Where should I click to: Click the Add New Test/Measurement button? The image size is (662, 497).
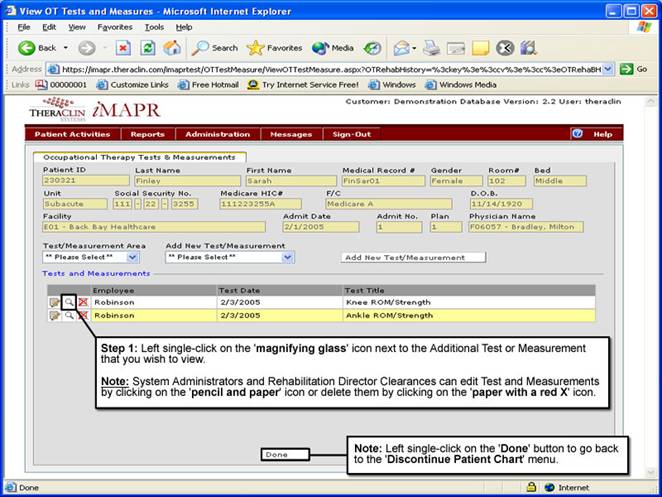[413, 257]
